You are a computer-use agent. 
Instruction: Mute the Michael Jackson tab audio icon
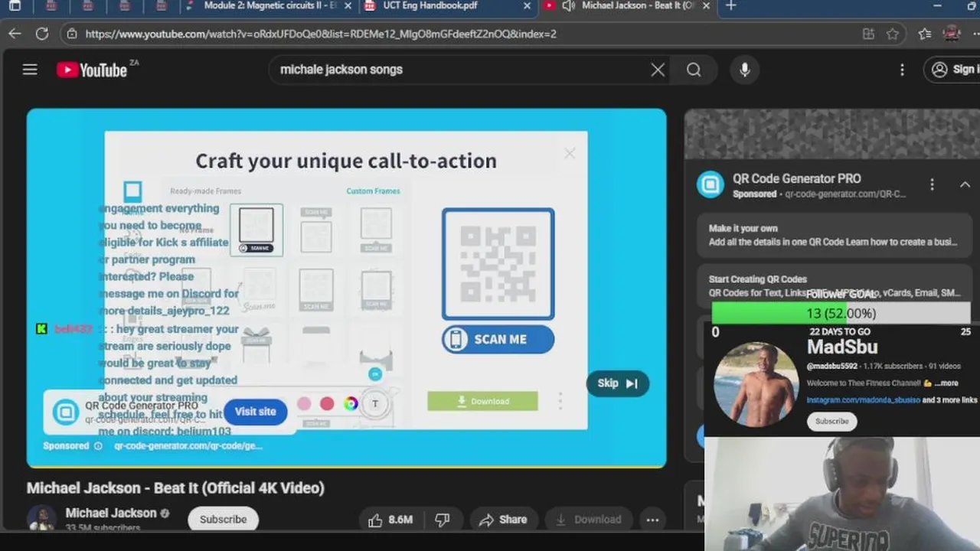click(x=568, y=5)
